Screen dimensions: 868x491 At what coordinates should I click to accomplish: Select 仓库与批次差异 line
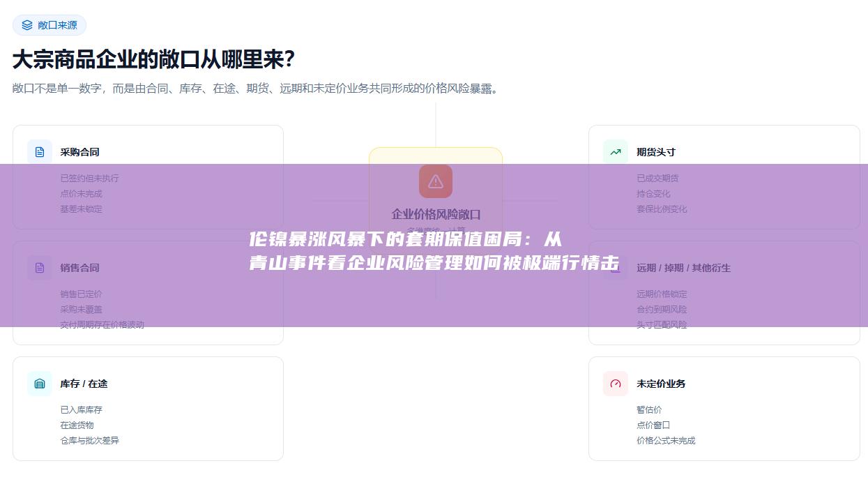point(90,440)
